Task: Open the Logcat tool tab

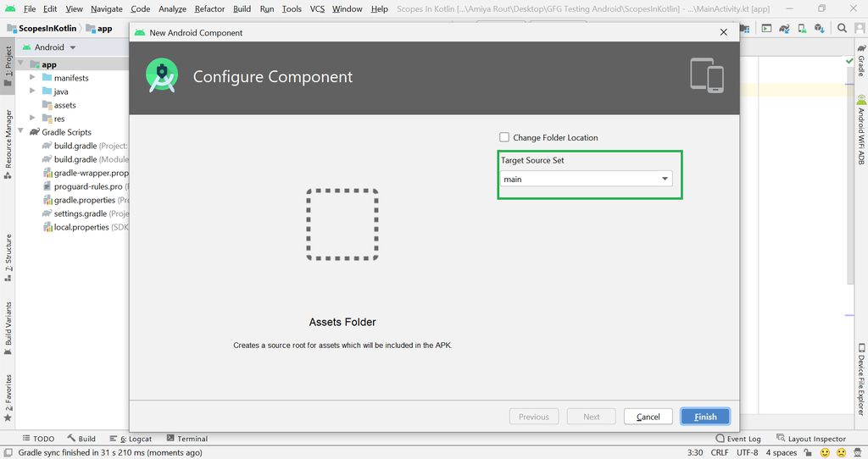Action: (130, 439)
